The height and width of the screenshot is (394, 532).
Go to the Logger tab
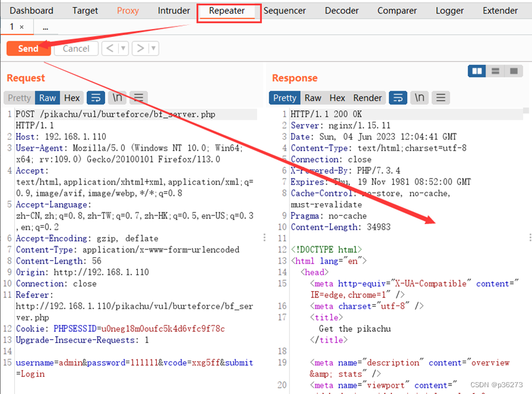pyautogui.click(x=450, y=11)
